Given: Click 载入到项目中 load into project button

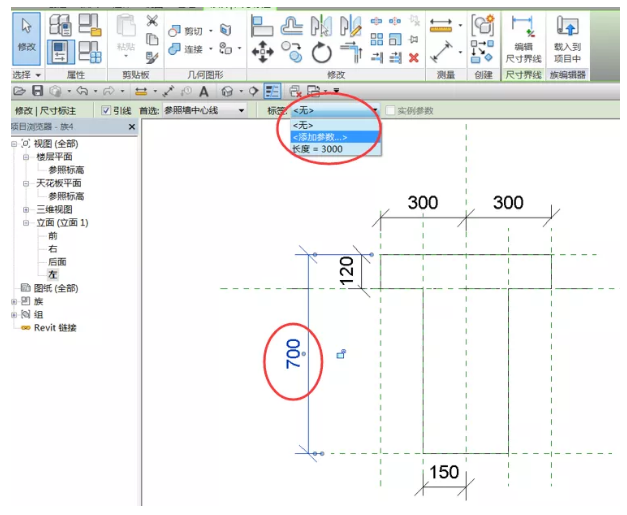Looking at the screenshot, I should coord(567,39).
